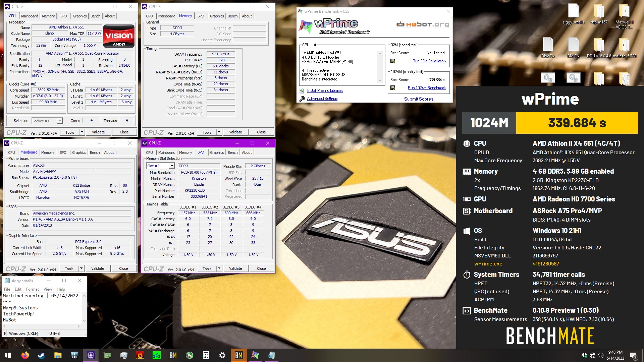Open Settings gear from the taskbar
This screenshot has height=362, width=644.
[x=222, y=355]
